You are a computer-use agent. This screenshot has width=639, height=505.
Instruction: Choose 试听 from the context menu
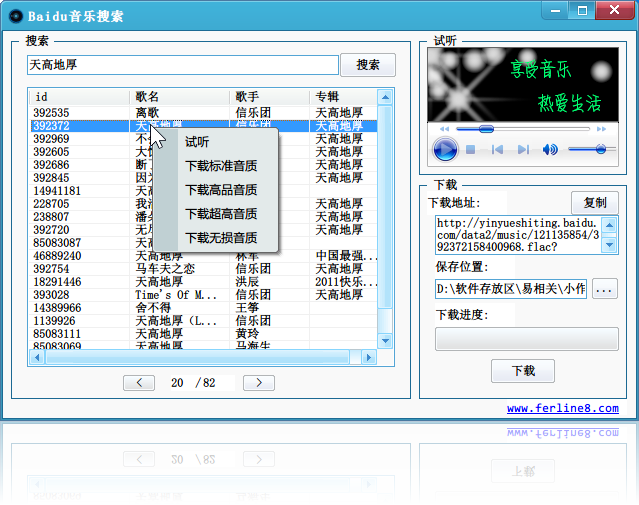pyautogui.click(x=197, y=142)
